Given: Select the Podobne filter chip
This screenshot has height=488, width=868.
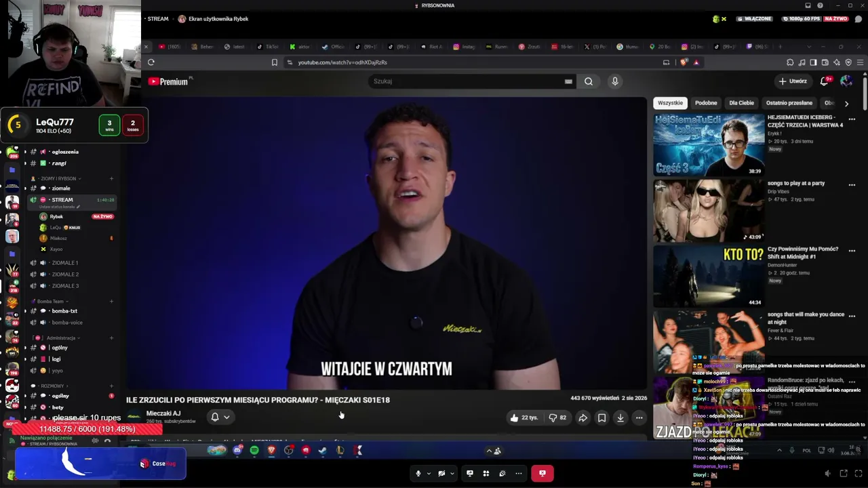Looking at the screenshot, I should 706,103.
